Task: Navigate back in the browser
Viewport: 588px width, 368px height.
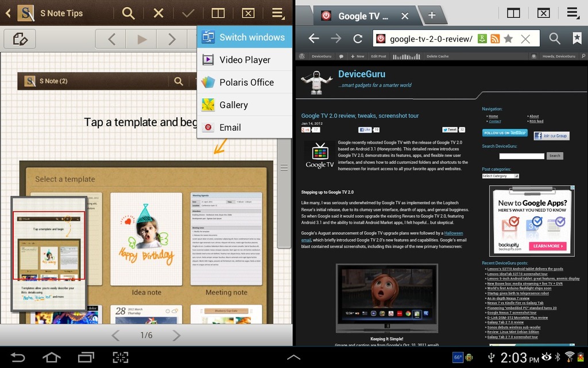Action: [314, 39]
